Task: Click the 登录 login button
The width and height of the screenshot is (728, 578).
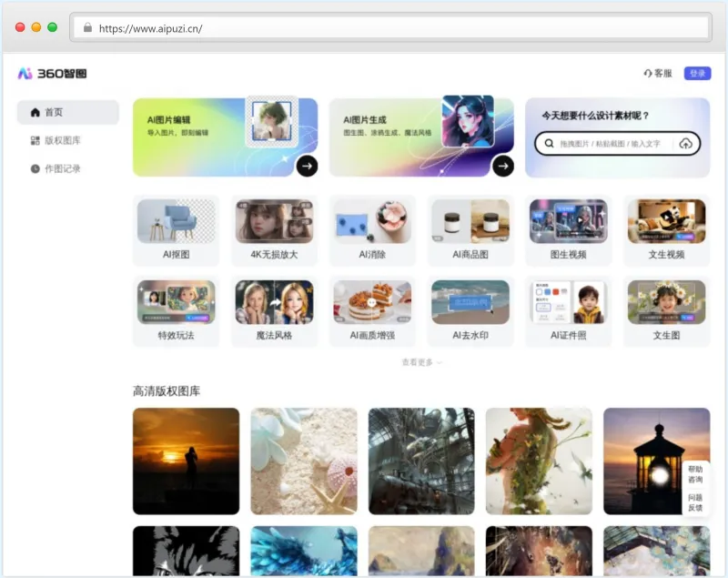Action: (696, 72)
